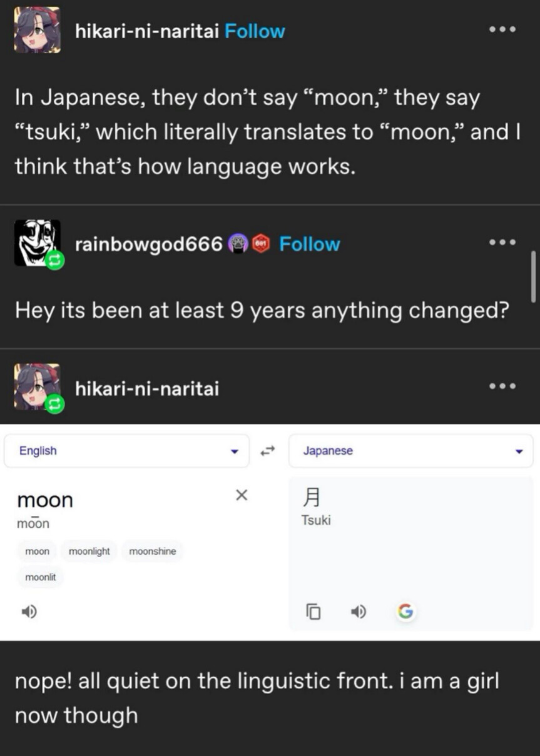Open rainbowgod666's avatar profile
Viewport: 540px width, 756px height.
38,243
